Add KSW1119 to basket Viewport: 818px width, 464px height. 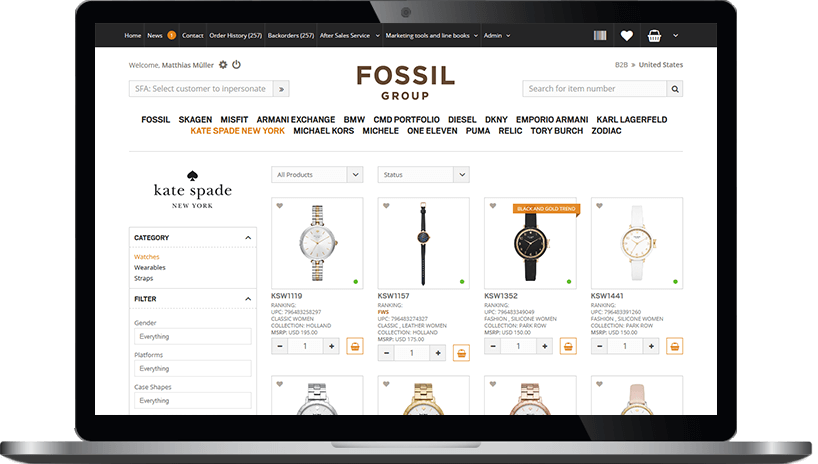tap(355, 346)
